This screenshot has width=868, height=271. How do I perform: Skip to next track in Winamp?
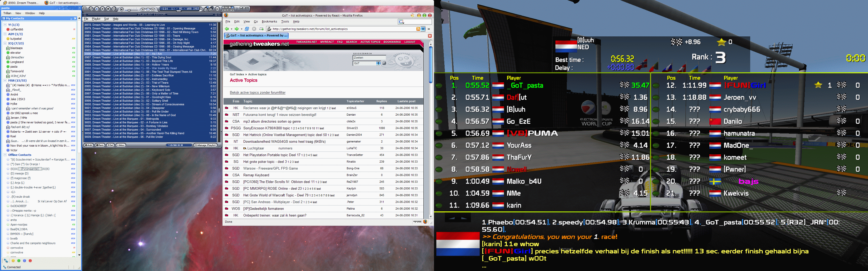pos(114,9)
